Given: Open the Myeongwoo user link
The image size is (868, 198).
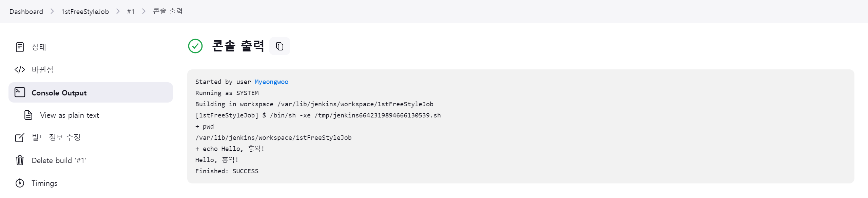Looking at the screenshot, I should click(x=271, y=82).
